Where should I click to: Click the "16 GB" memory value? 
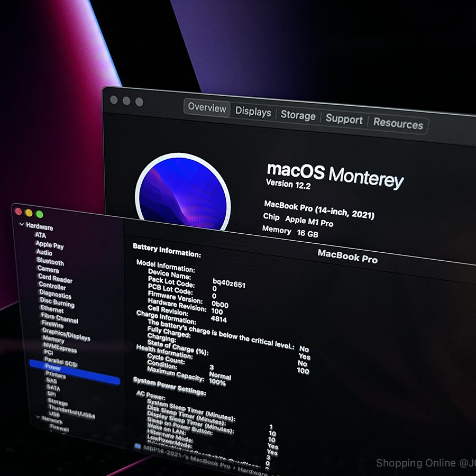pos(307,233)
